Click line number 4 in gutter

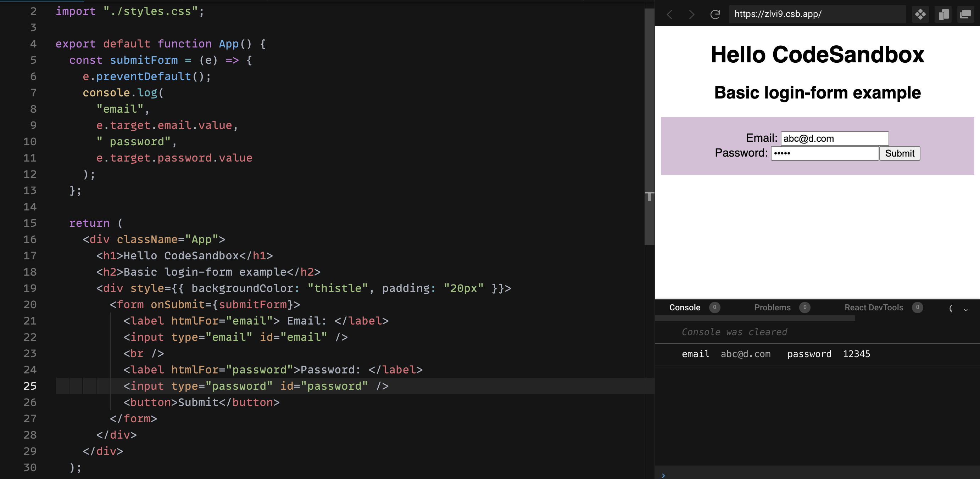tap(33, 44)
